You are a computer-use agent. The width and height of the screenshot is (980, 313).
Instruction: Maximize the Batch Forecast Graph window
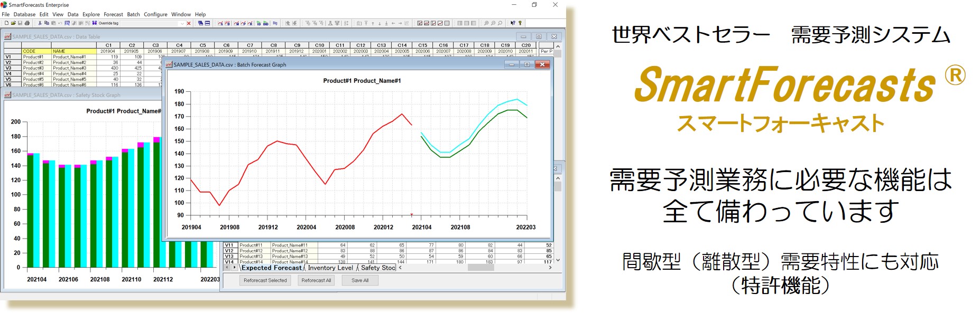click(526, 64)
